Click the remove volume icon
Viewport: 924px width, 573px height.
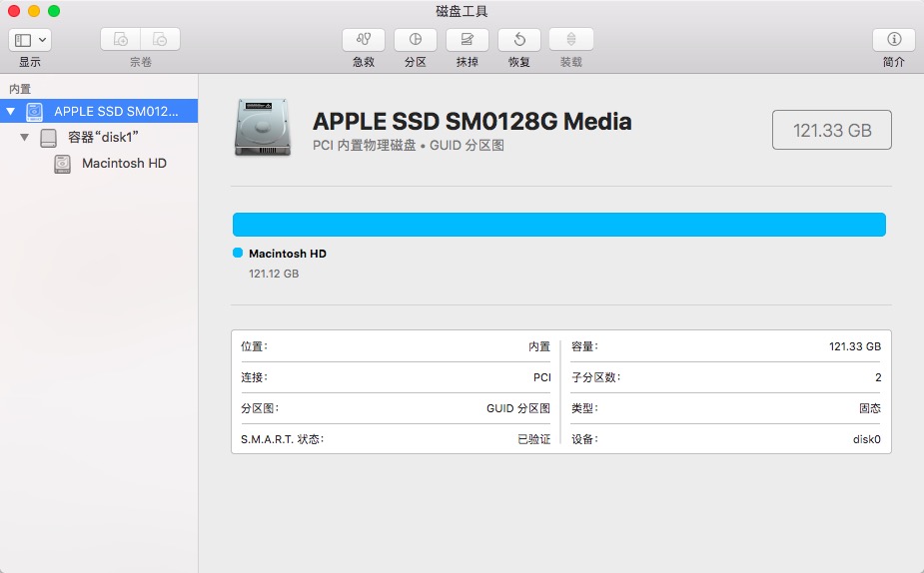pyautogui.click(x=161, y=40)
